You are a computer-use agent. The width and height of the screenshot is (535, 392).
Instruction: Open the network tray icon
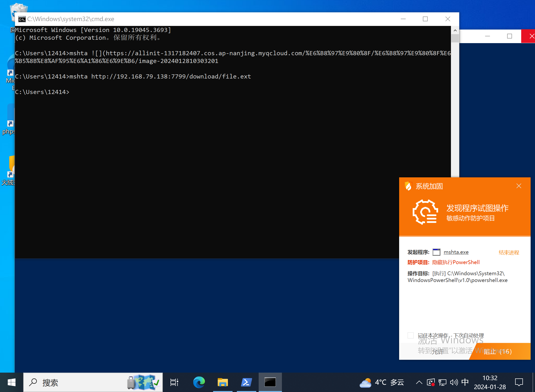click(442, 383)
